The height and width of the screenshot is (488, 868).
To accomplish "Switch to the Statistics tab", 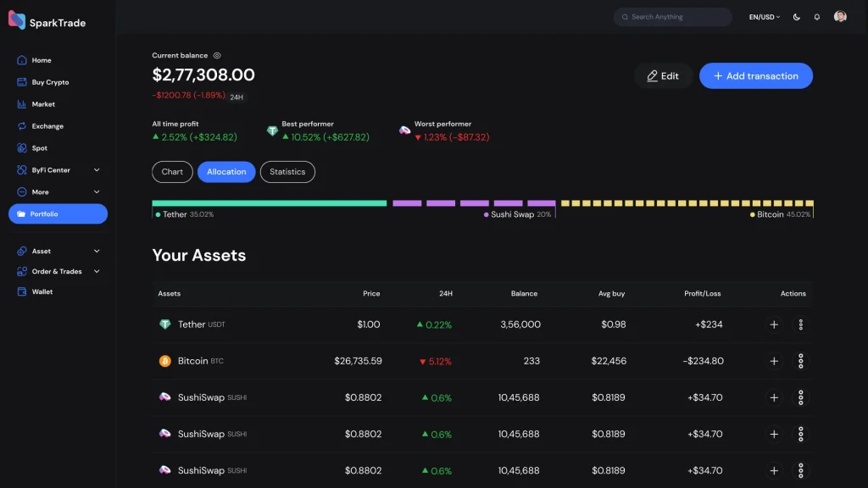I will pos(287,172).
